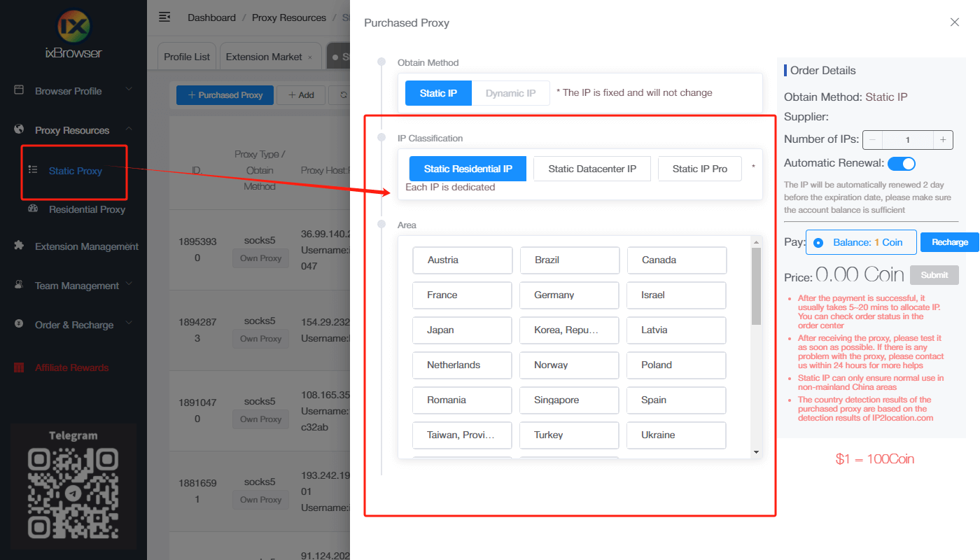Expand the Team Management submenu

pyautogui.click(x=128, y=285)
